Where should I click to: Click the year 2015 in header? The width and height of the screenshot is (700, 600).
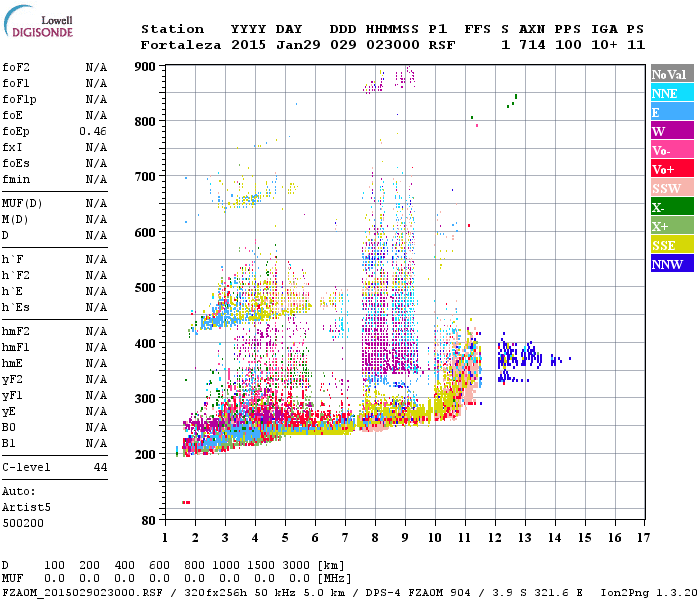click(x=248, y=45)
